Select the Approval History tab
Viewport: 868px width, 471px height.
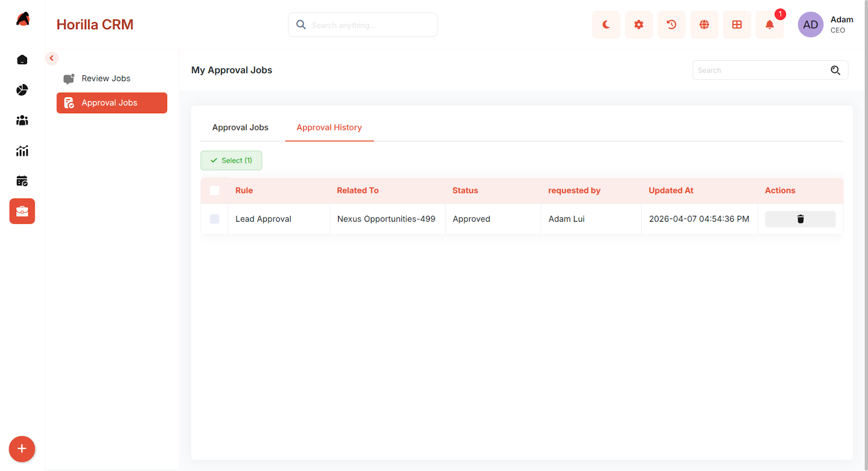(x=329, y=127)
